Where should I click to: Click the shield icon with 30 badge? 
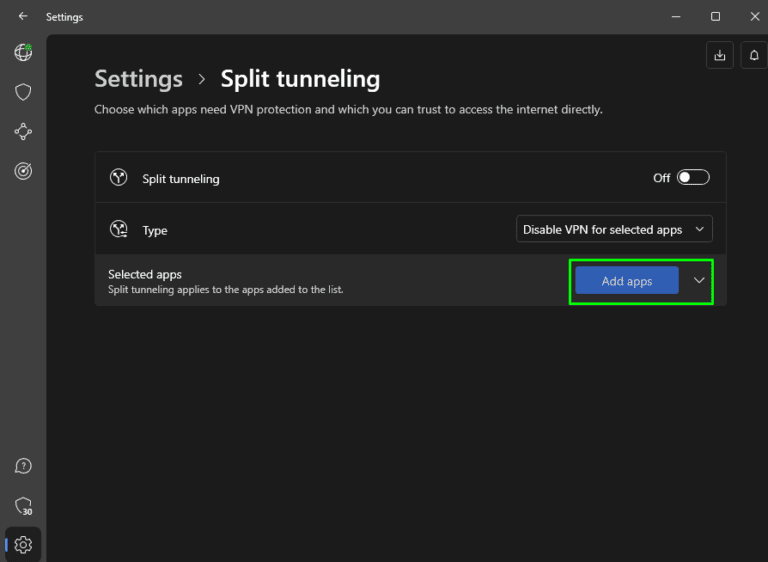[x=23, y=506]
